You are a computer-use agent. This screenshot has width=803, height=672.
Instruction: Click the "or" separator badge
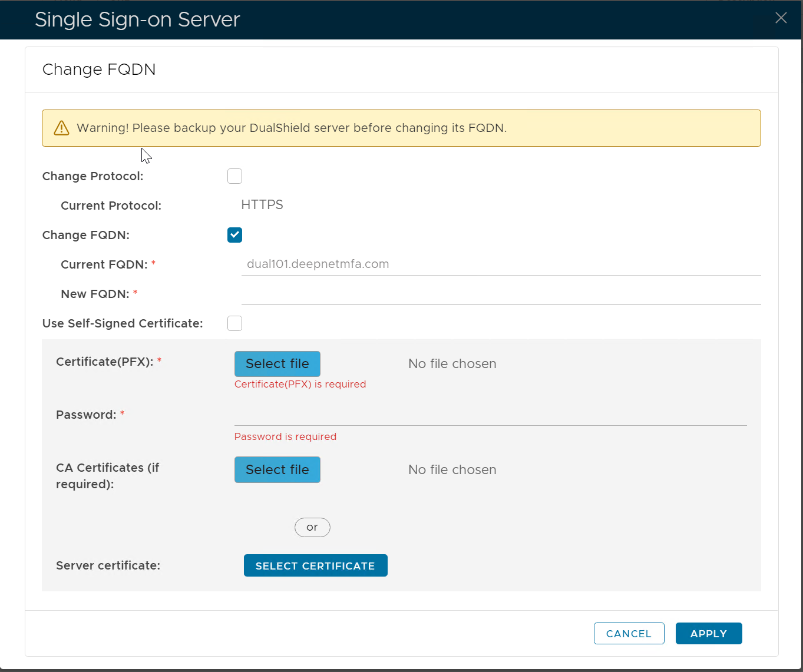pyautogui.click(x=312, y=527)
